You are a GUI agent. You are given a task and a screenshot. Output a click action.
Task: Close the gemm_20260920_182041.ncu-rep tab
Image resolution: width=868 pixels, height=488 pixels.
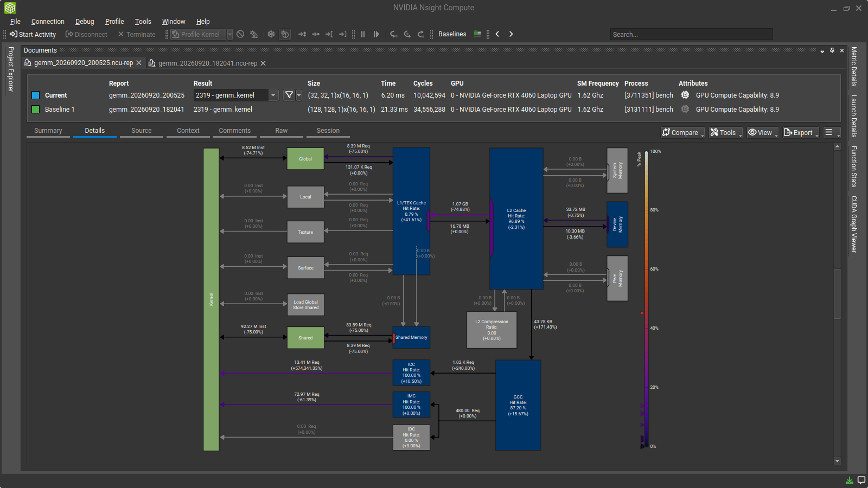pyautogui.click(x=263, y=63)
